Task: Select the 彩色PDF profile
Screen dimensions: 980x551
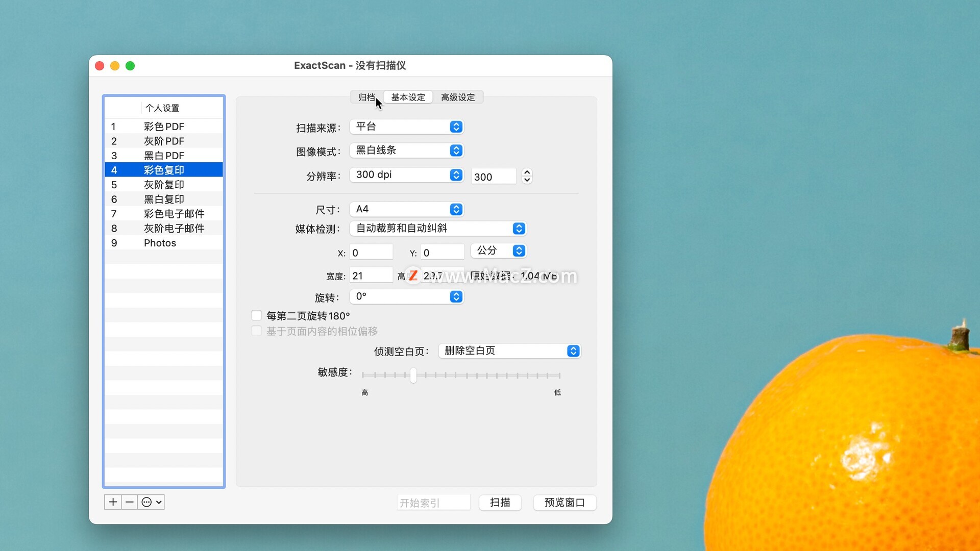Action: point(164,127)
